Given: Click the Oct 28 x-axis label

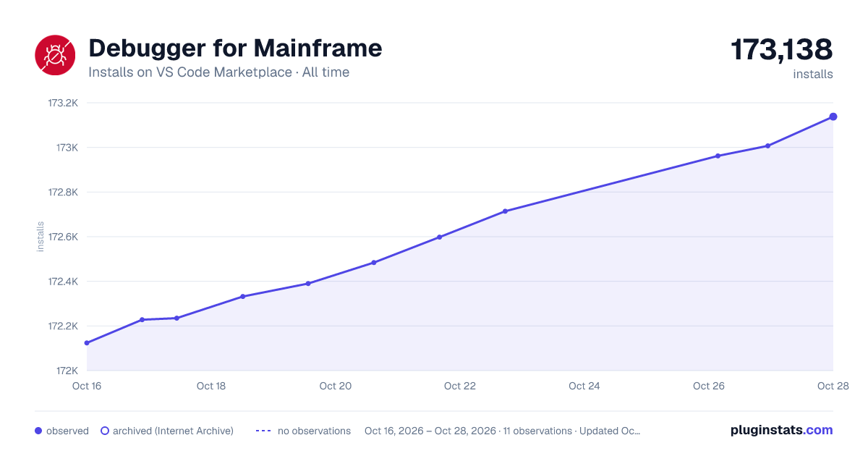Looking at the screenshot, I should coord(832,386).
